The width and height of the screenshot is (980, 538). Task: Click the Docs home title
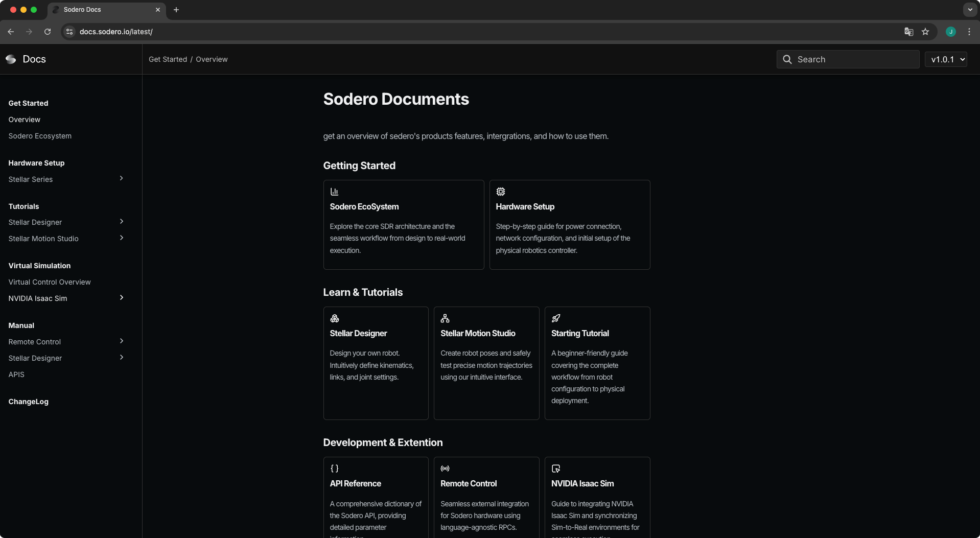pos(34,59)
